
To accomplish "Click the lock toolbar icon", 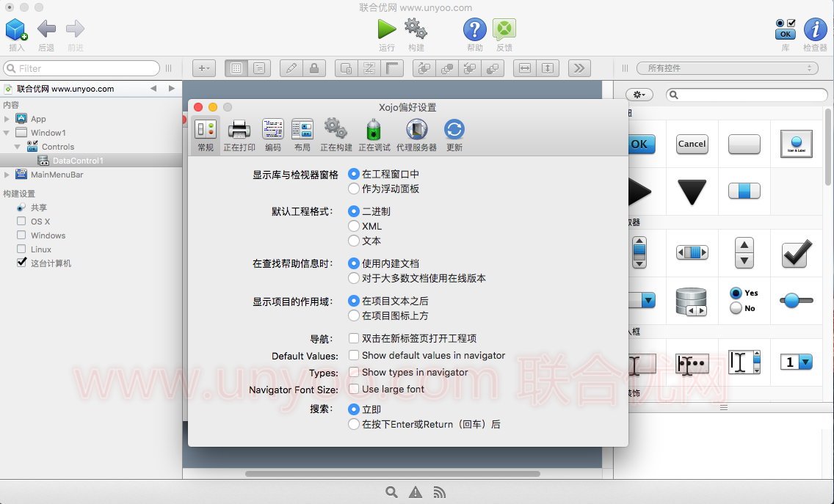I will click(313, 68).
